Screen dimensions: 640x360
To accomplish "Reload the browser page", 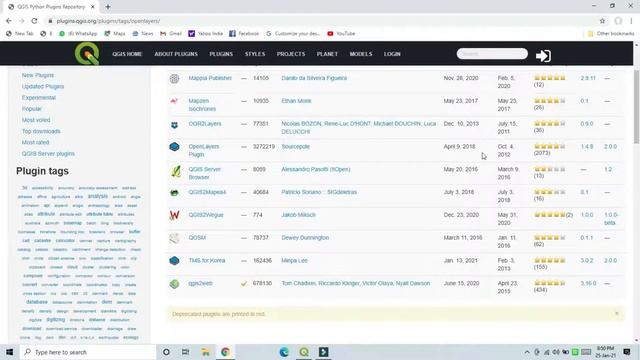I will pyautogui.click(x=34, y=21).
